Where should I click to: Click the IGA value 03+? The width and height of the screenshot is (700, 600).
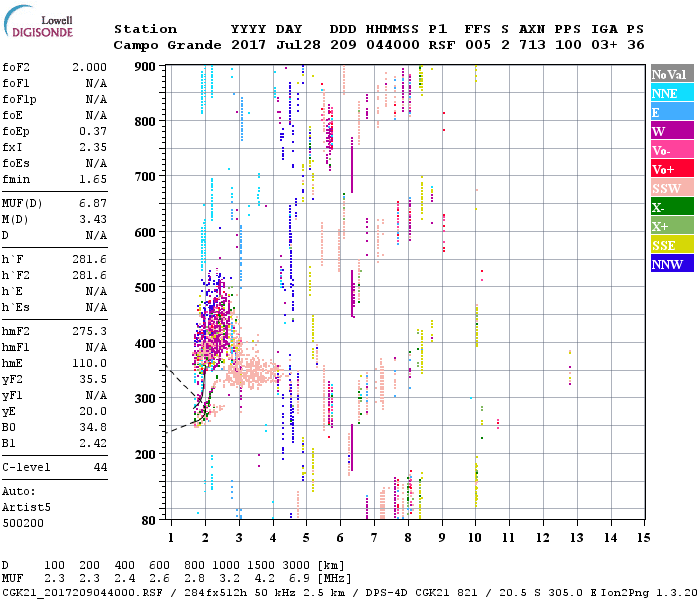click(x=604, y=45)
